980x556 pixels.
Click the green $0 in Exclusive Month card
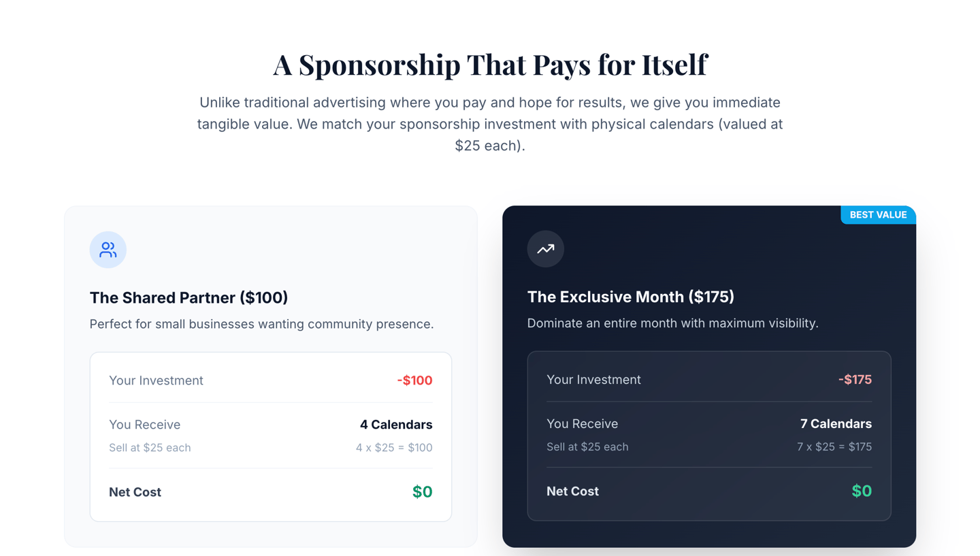click(862, 491)
